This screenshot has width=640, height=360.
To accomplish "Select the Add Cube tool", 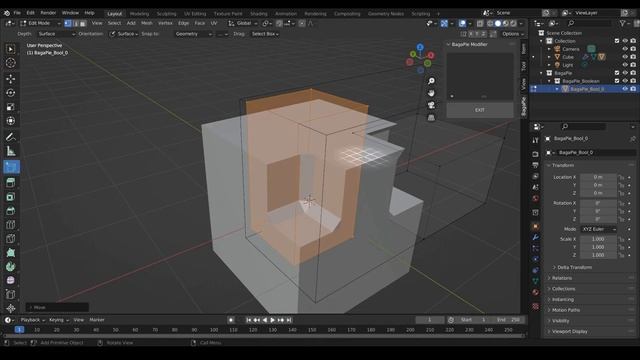I will pos(11,167).
